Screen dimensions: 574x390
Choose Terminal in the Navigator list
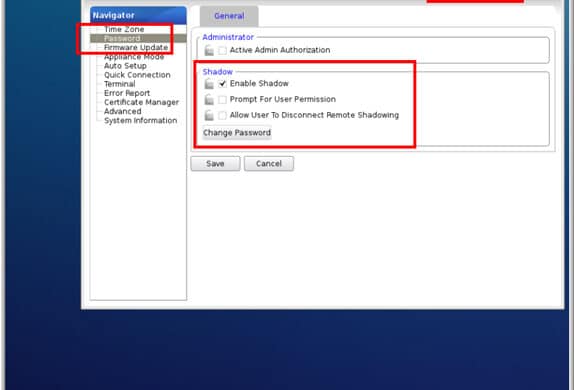(120, 84)
